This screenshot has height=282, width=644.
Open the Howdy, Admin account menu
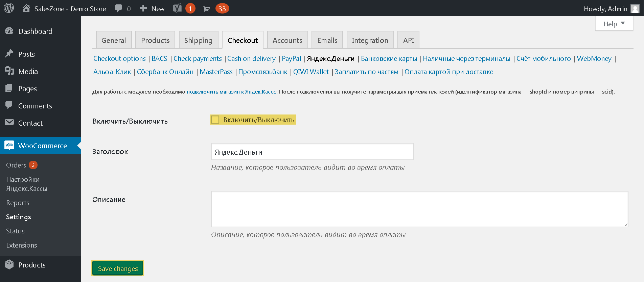(605, 9)
